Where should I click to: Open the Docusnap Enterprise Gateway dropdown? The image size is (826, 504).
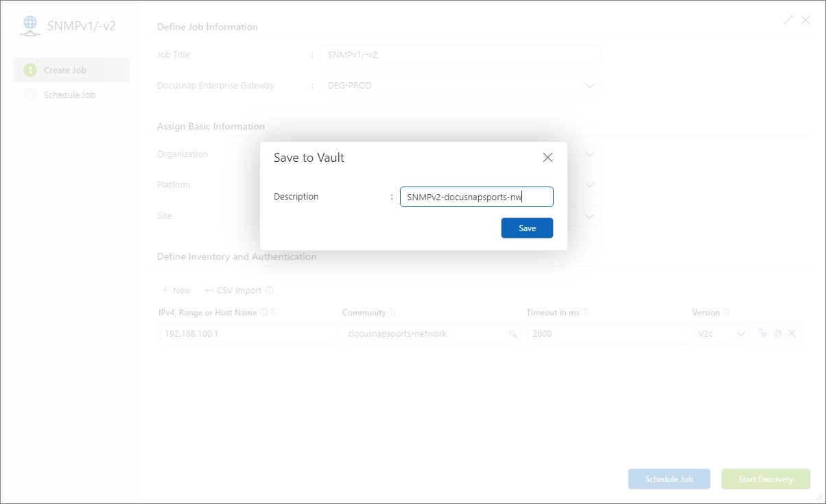tap(589, 85)
